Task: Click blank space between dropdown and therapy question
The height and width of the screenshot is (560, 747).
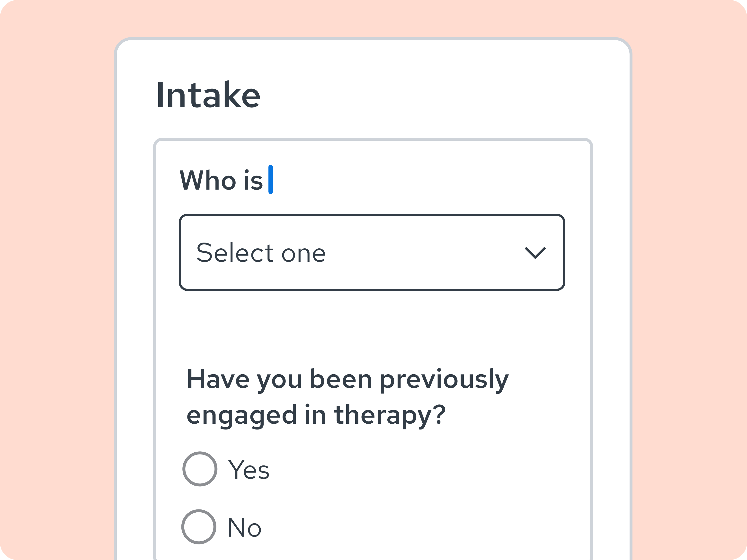Action: (x=372, y=327)
